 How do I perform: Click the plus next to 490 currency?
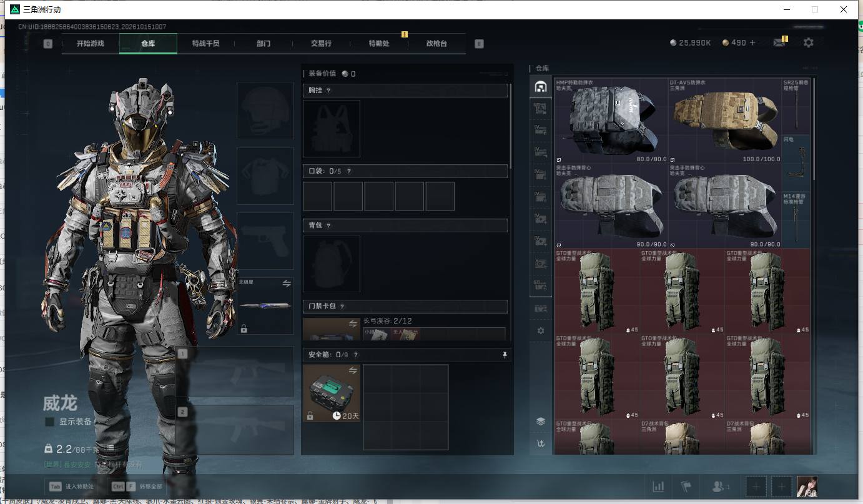click(752, 43)
